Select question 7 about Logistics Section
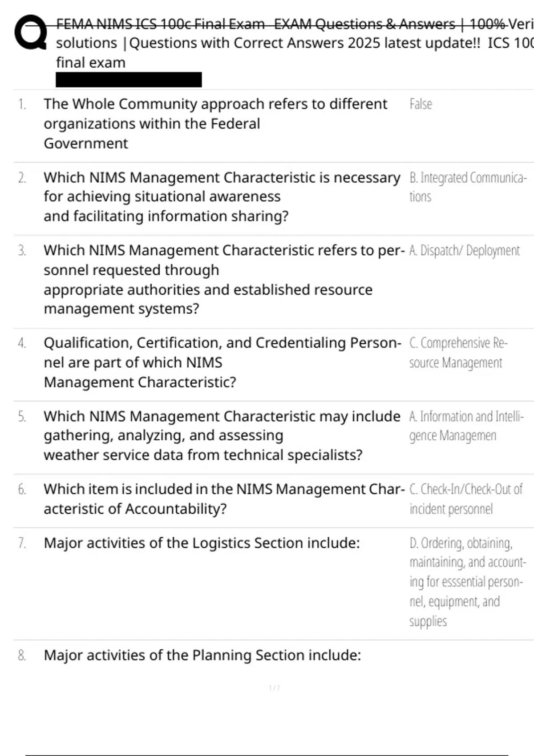Screen dimensions: 534x756 202,543
